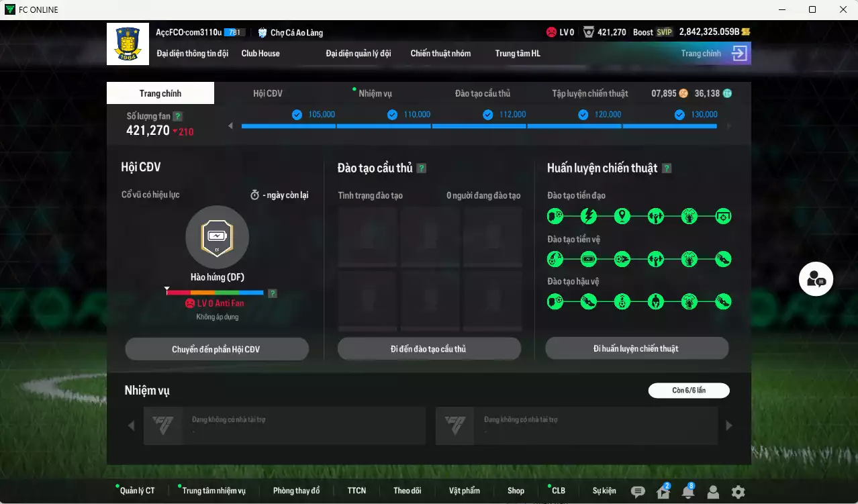Select the 105,000 fan milestone checkmark
Screen dimensions: 858x504
[x=297, y=115]
